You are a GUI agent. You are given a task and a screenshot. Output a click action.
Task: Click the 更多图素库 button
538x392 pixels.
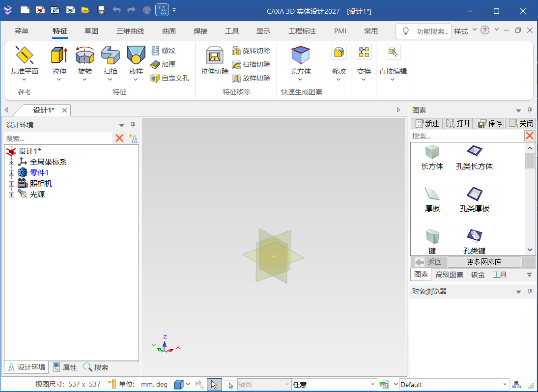click(x=484, y=262)
